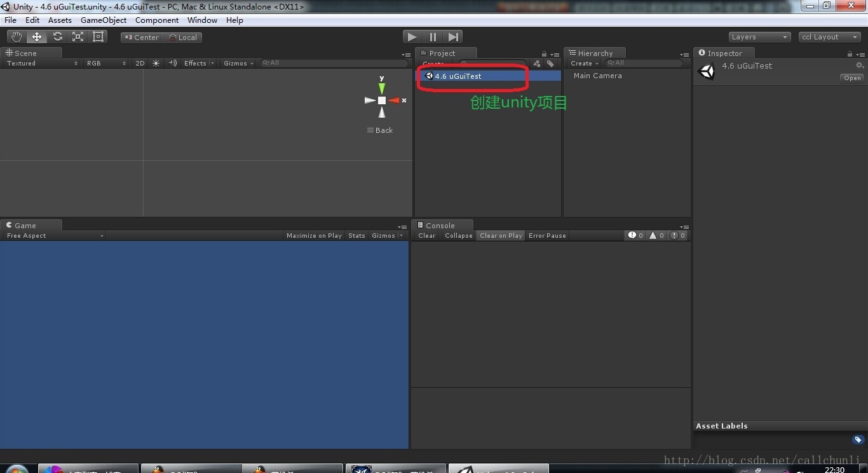The width and height of the screenshot is (868, 473).
Task: Toggle pivot mode Center button
Action: tap(141, 38)
